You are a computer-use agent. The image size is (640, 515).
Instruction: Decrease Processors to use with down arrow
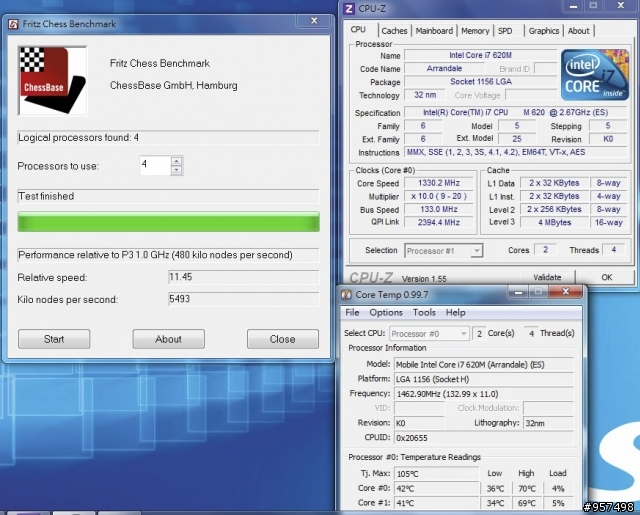point(176,170)
